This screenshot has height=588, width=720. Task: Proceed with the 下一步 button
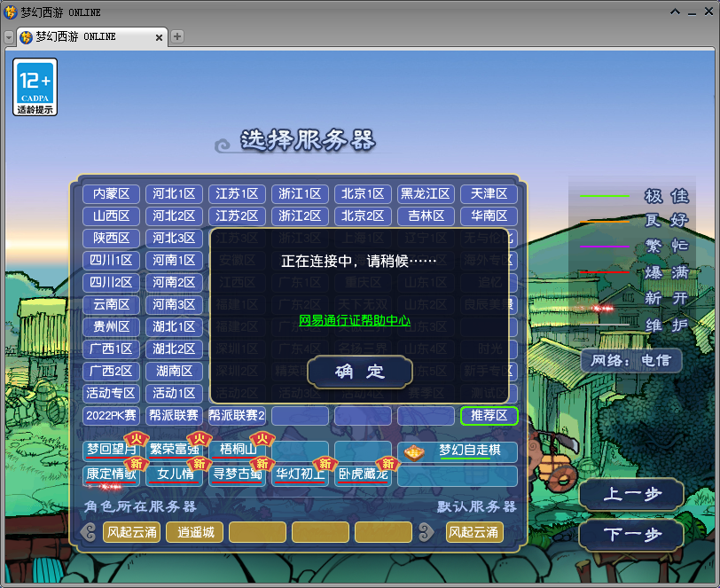coord(631,535)
